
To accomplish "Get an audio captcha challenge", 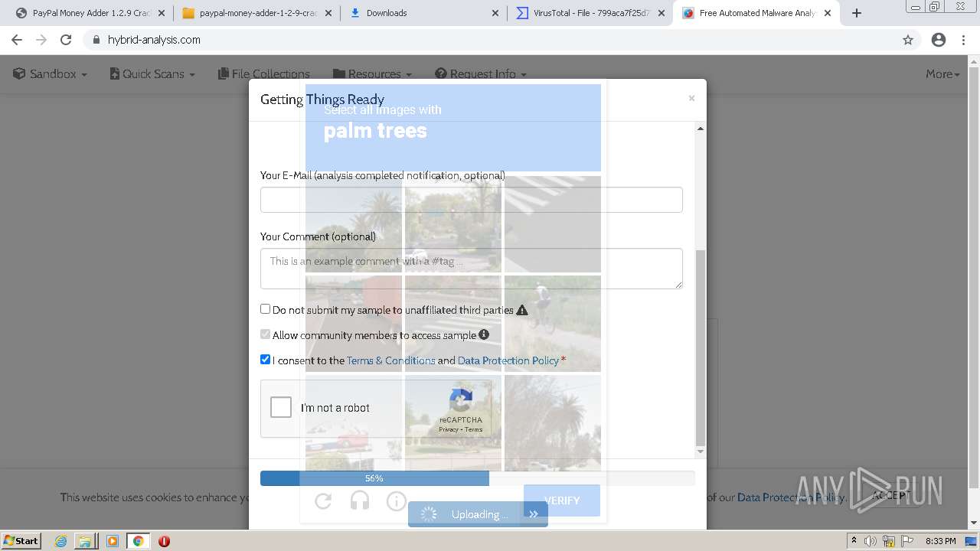I will (x=360, y=500).
